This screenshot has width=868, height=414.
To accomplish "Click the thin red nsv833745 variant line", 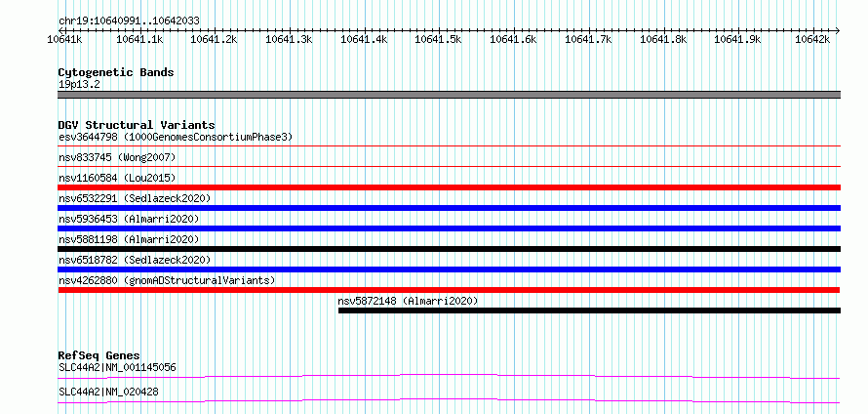I will pyautogui.click(x=450, y=166).
